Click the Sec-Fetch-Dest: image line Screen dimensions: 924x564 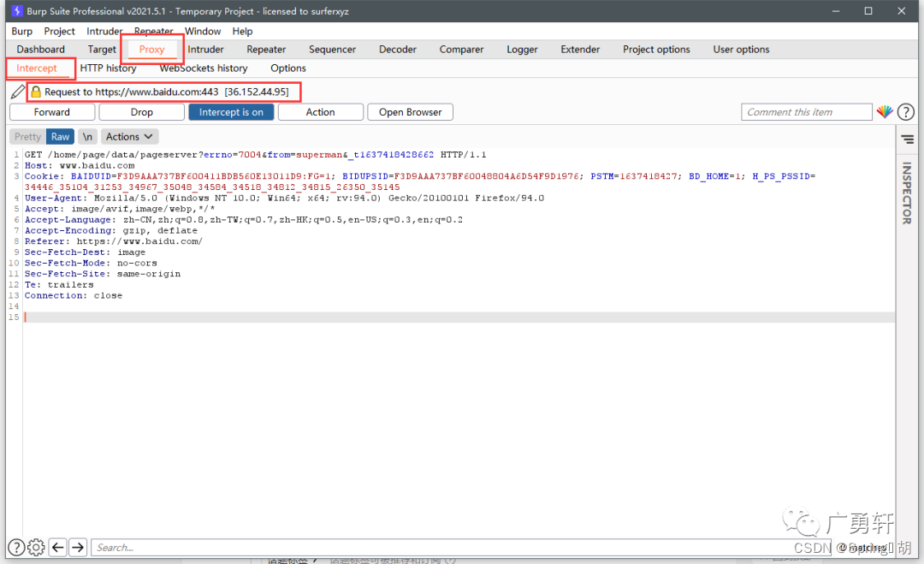[85, 252]
